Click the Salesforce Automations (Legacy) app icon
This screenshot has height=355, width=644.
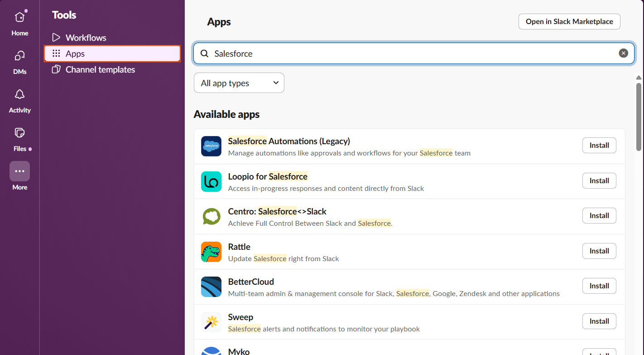[211, 146]
